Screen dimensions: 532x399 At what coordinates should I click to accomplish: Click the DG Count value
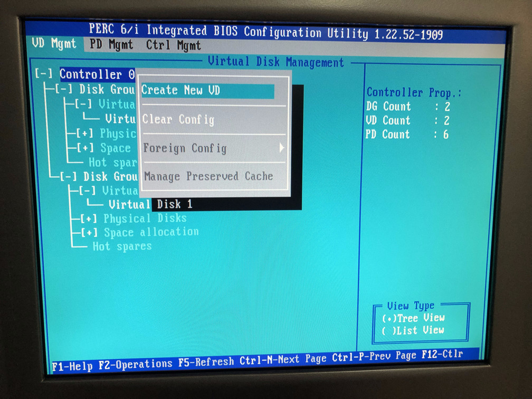tap(447, 107)
